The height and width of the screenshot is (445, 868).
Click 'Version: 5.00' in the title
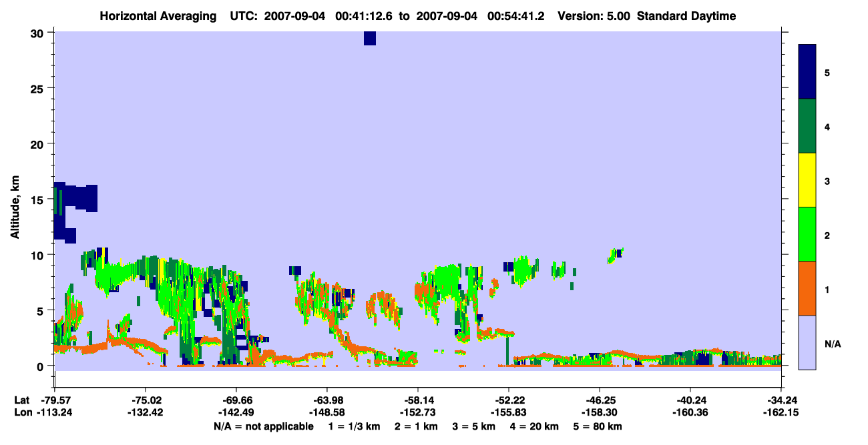point(595,16)
